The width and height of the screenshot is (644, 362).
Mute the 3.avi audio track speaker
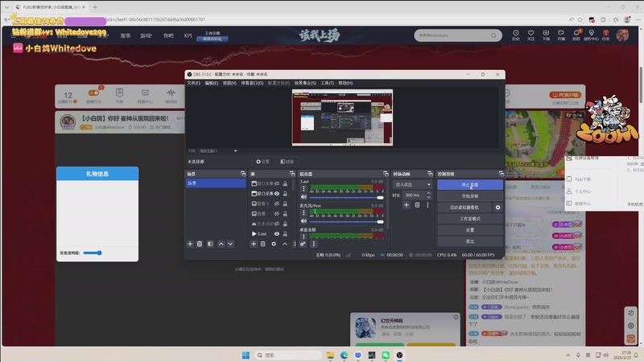[304, 197]
